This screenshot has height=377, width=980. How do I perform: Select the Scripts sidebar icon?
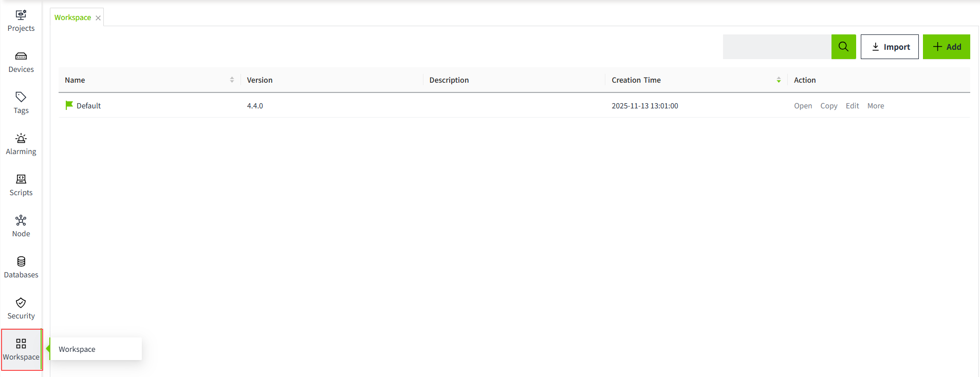(21, 185)
